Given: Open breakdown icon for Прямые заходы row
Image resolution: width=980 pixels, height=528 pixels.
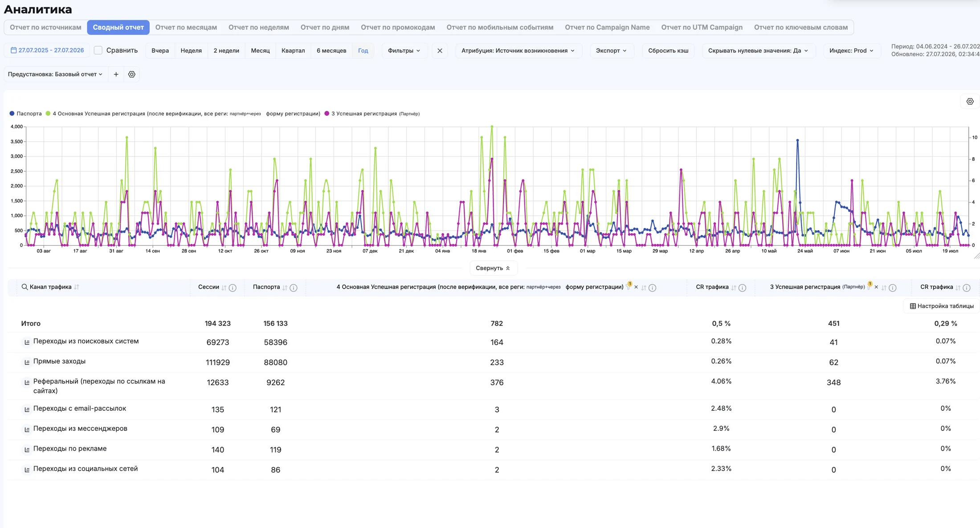Looking at the screenshot, I should [27, 362].
